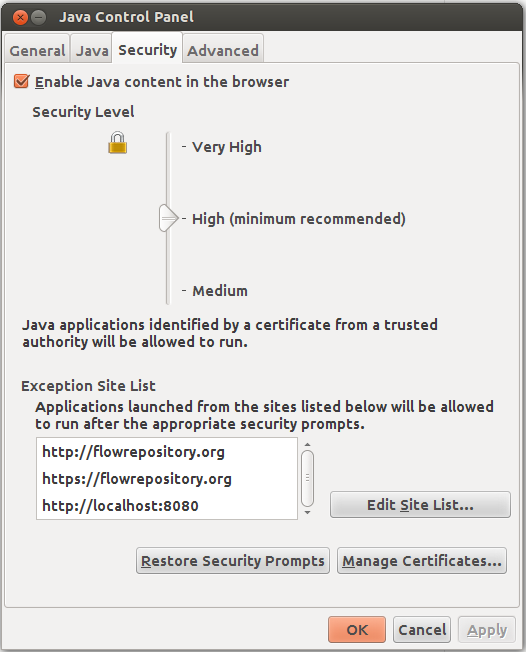Go to the Advanced tab

click(223, 51)
